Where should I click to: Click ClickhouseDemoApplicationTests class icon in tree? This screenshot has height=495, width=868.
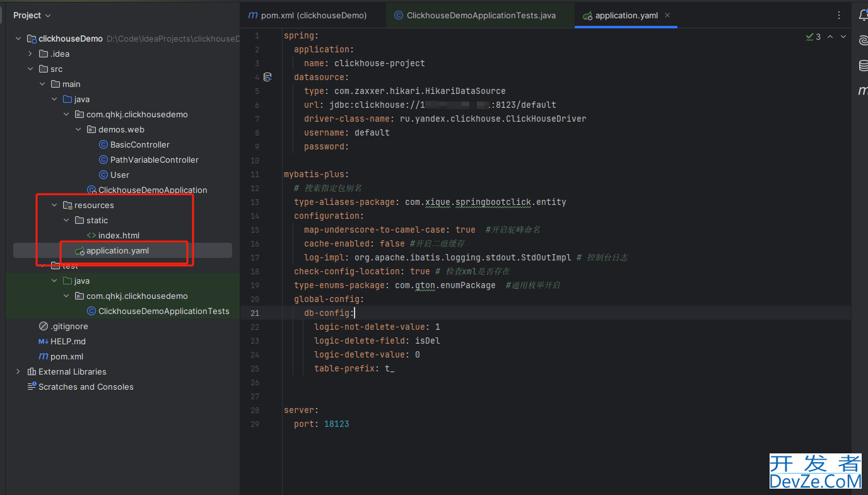pyautogui.click(x=91, y=311)
